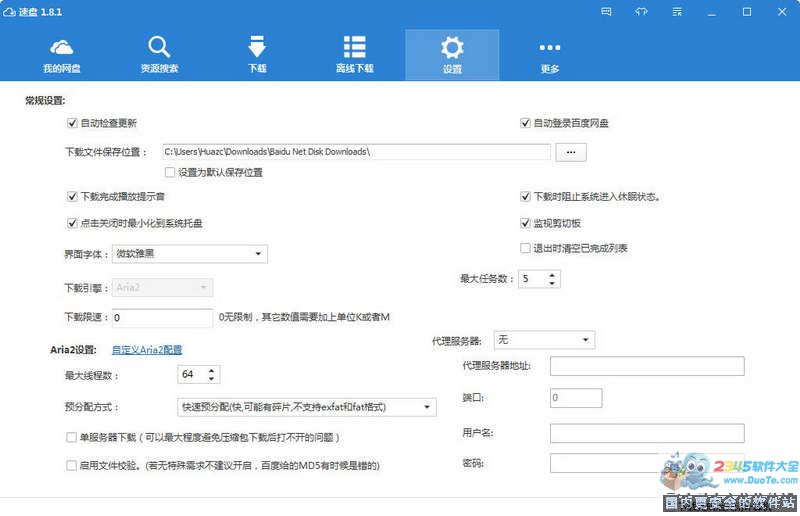
Task: Enable 单服务器下载 checkbox
Action: click(x=71, y=437)
